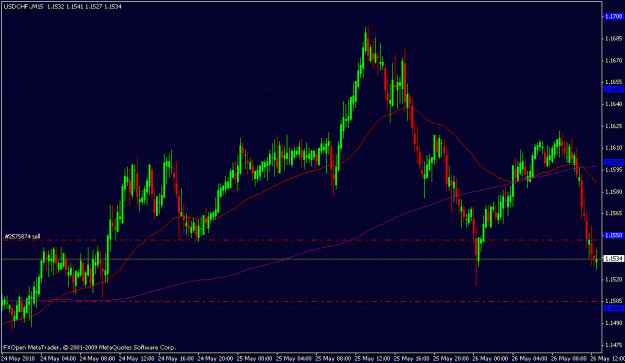This screenshot has height=363, width=625.
Task: Click the 26 May 00:00 time label
Action: 491,359
